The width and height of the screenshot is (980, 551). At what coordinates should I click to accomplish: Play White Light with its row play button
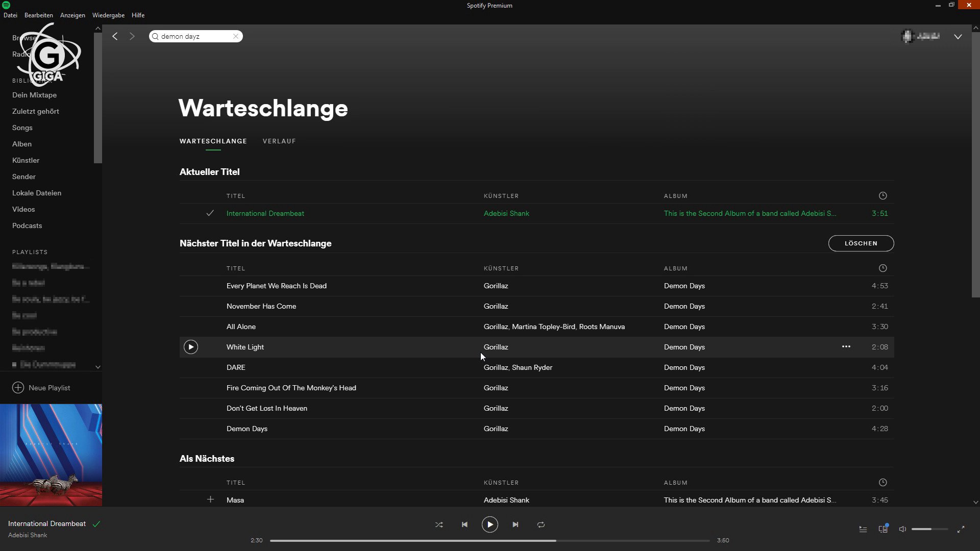191,347
